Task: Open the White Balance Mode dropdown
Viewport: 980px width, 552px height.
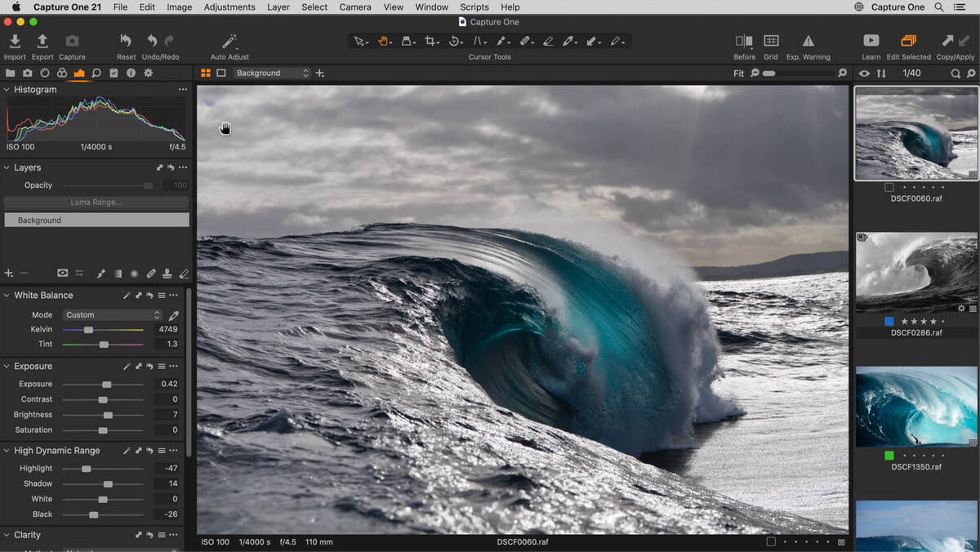Action: pyautogui.click(x=112, y=315)
